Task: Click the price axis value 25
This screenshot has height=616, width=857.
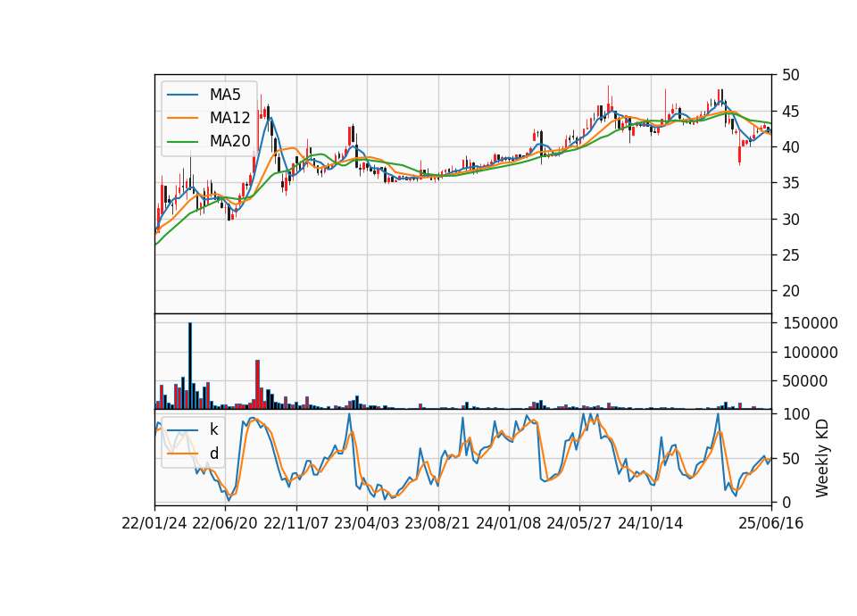Action: pyautogui.click(x=790, y=255)
